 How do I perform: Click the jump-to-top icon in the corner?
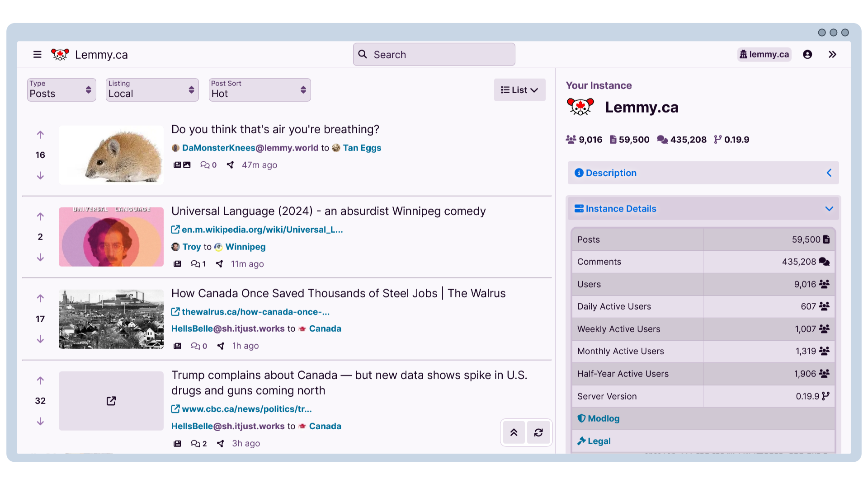coord(514,432)
